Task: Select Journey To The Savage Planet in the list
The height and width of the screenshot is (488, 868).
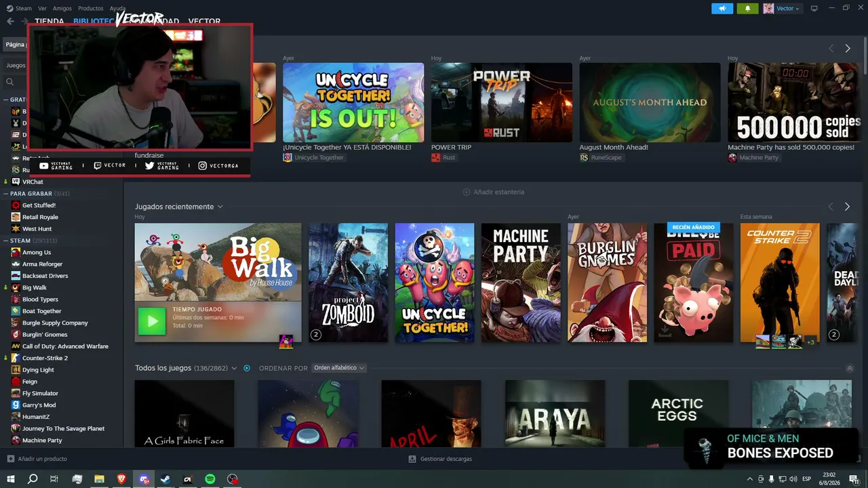Action: tap(63, 428)
